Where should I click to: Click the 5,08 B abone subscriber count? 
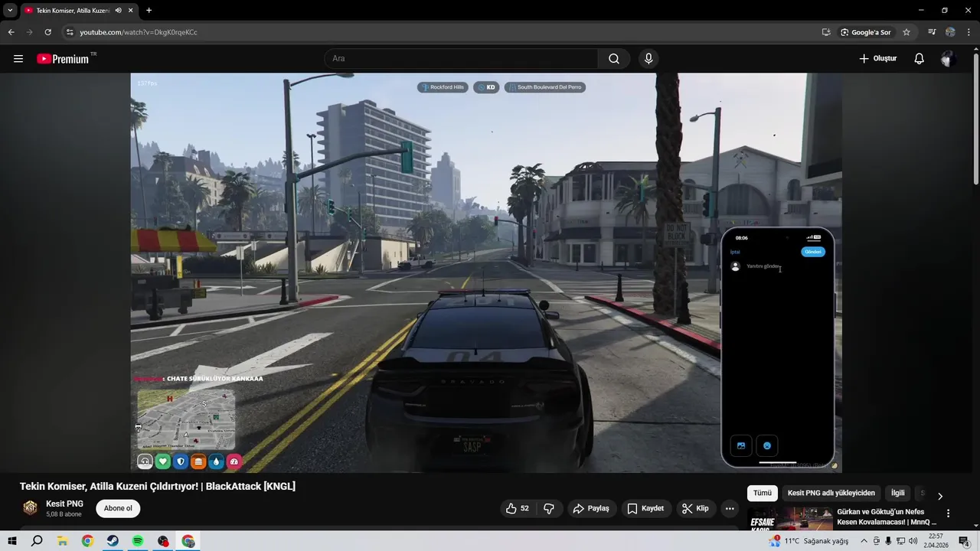[64, 514]
